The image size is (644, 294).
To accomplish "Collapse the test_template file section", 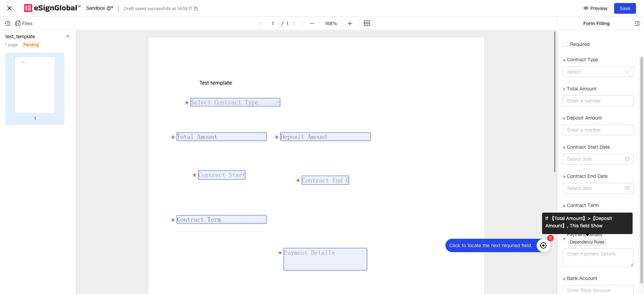I will coord(68,36).
